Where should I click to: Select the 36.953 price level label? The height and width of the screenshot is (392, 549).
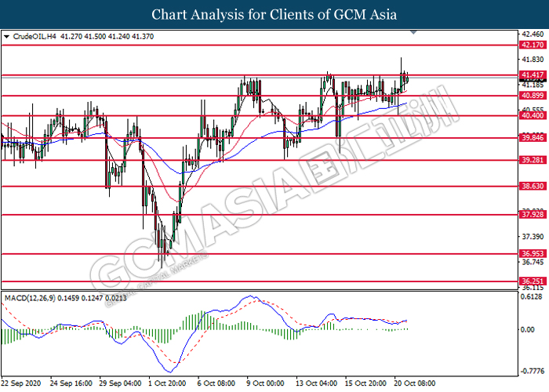coord(533,253)
